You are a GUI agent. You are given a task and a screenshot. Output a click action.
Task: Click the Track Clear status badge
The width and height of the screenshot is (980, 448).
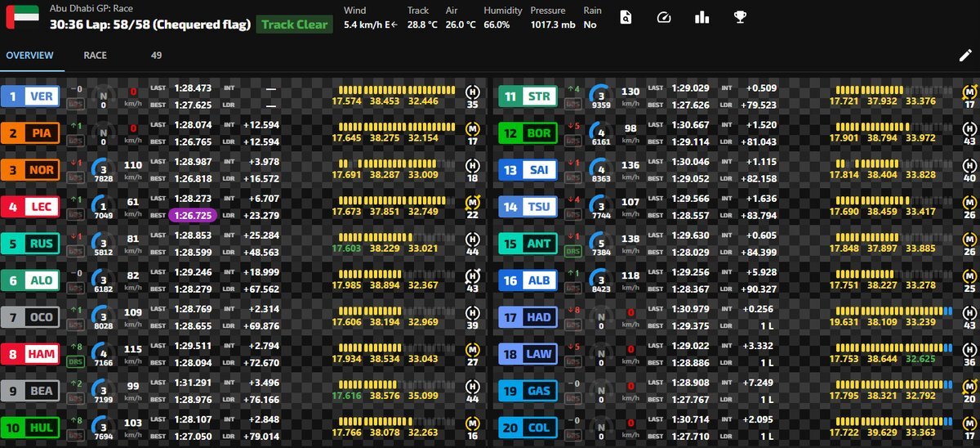(294, 25)
